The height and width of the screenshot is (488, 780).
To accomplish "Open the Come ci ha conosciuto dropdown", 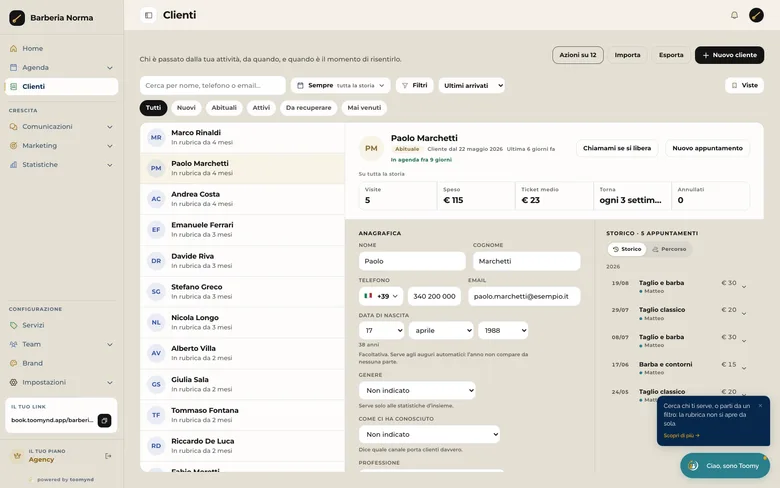I will [x=429, y=434].
